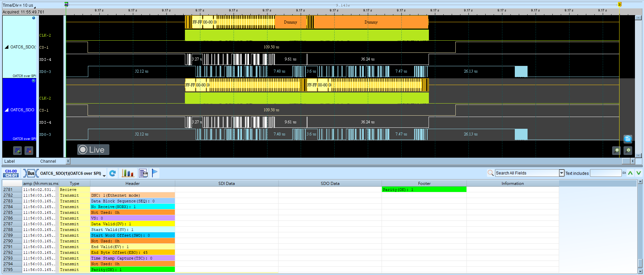Click the Information column header
The image size is (644, 275).
[512, 183]
